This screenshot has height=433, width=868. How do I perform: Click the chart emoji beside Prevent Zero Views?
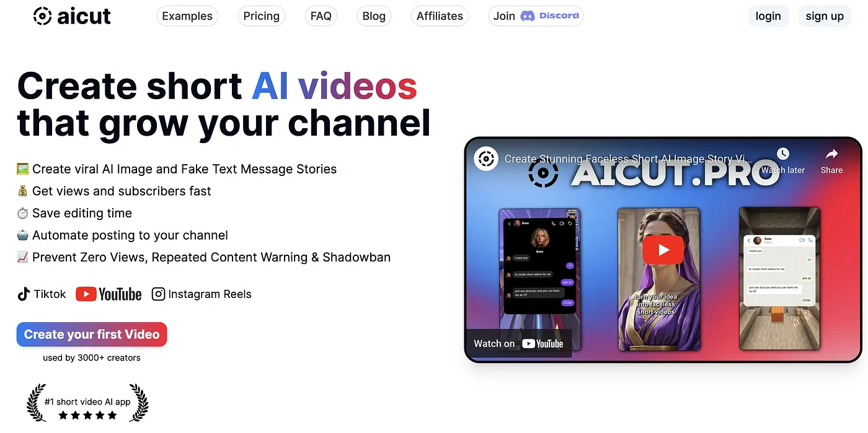click(23, 257)
